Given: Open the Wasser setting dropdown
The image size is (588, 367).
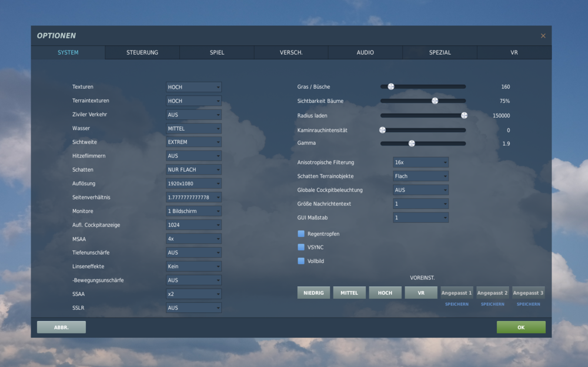Looking at the screenshot, I should click(193, 128).
